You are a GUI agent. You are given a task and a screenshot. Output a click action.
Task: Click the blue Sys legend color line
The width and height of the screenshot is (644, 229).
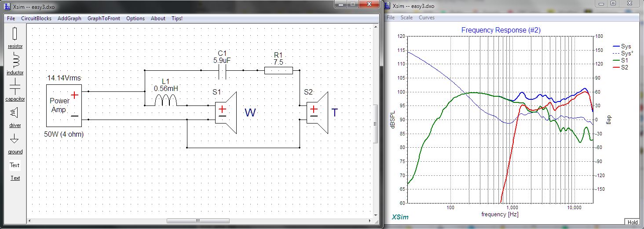point(616,46)
